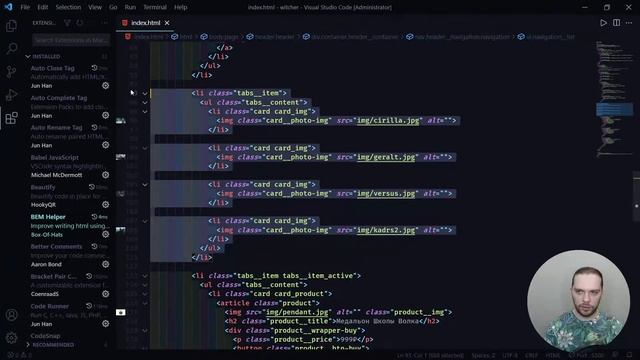Open the Help menu
The height and width of the screenshot is (360, 640).
pyautogui.click(x=180, y=7)
